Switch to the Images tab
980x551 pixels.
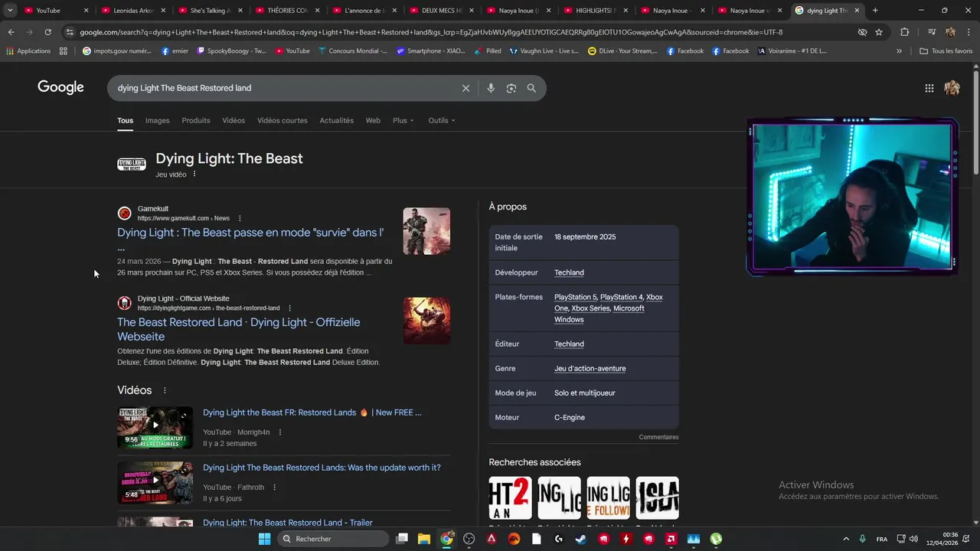point(157,120)
